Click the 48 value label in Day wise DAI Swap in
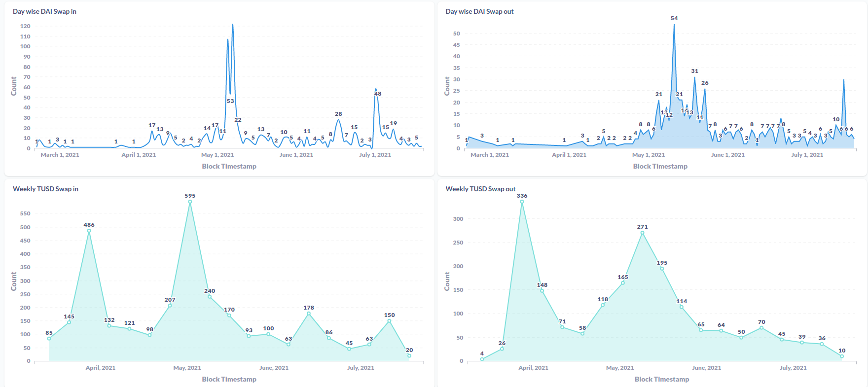The height and width of the screenshot is (387, 868). pyautogui.click(x=378, y=94)
